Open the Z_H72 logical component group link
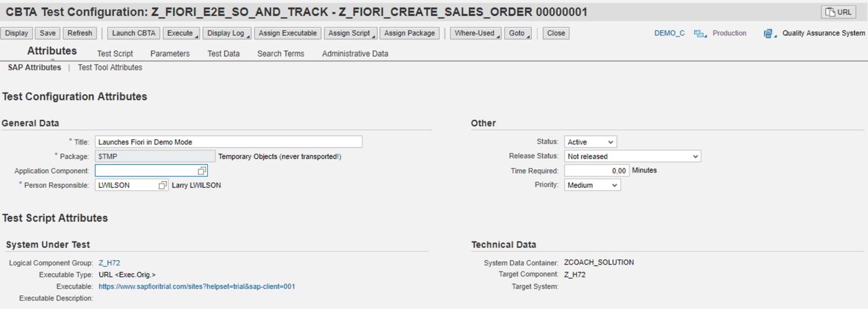This screenshot has height=309, width=868. pyautogui.click(x=109, y=263)
